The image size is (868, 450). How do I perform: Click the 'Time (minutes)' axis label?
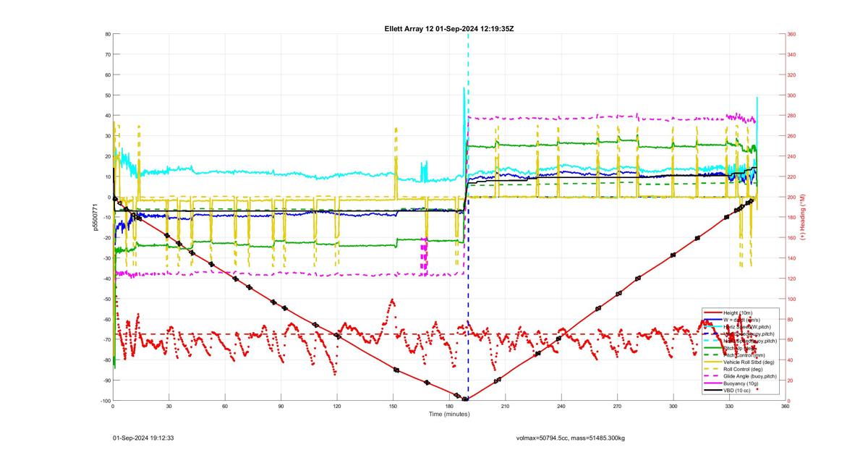point(448,414)
